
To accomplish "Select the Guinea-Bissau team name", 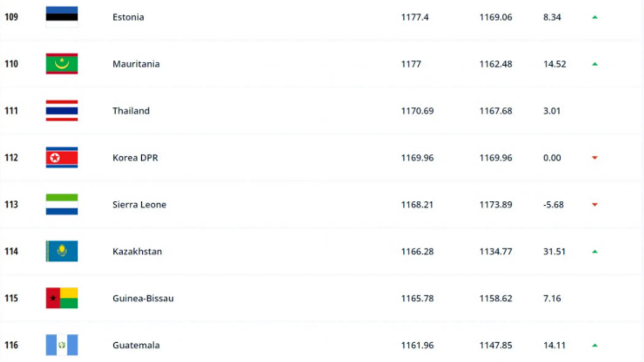I will point(143,299).
